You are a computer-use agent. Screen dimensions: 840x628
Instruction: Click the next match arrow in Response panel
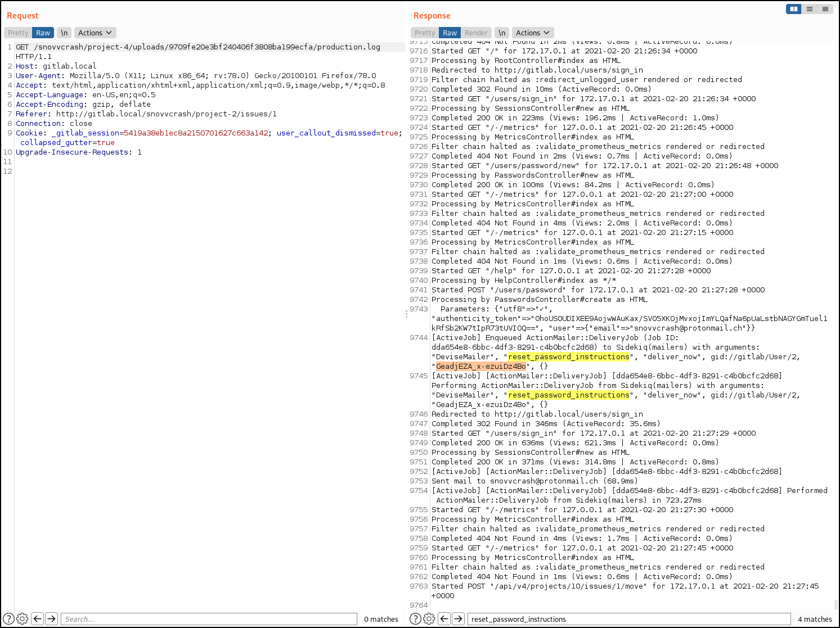458,618
